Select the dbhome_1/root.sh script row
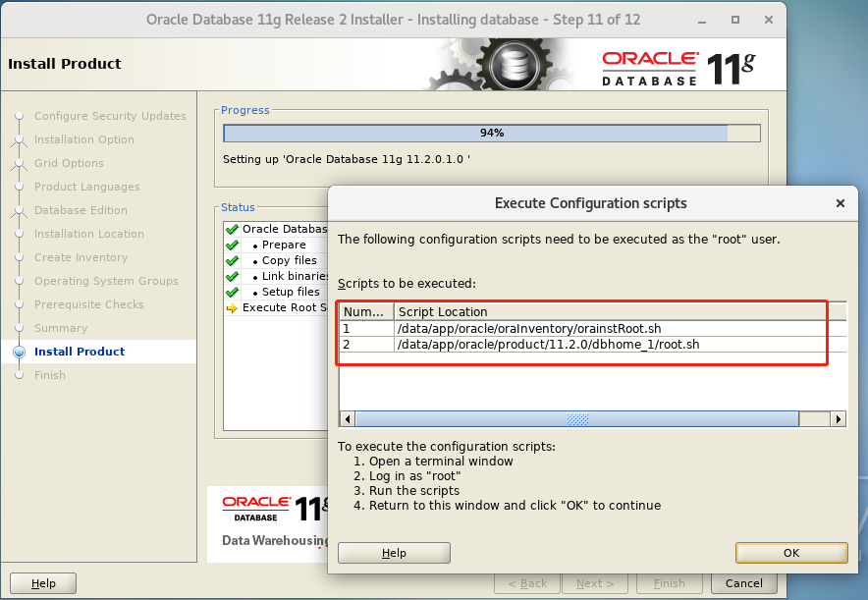The height and width of the screenshot is (600, 868). pos(593,345)
